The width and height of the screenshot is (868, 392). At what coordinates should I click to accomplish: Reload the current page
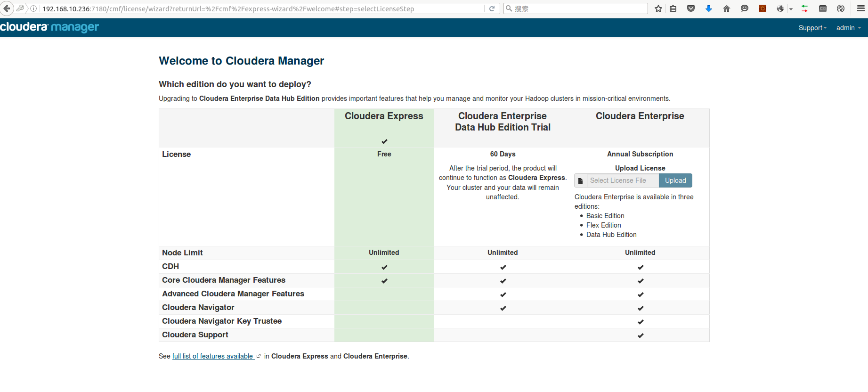point(492,8)
